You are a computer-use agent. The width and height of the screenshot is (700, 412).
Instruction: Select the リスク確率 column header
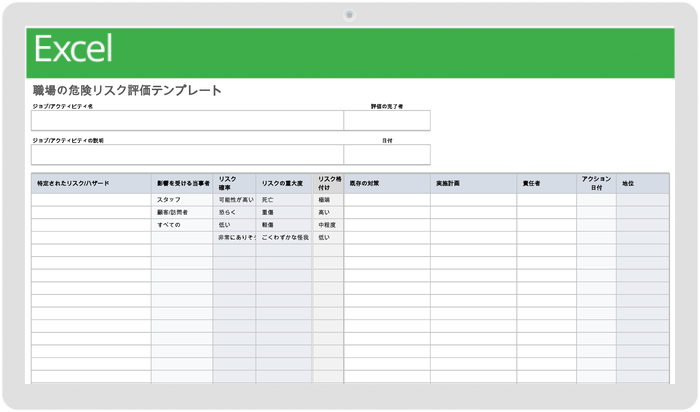tap(234, 183)
